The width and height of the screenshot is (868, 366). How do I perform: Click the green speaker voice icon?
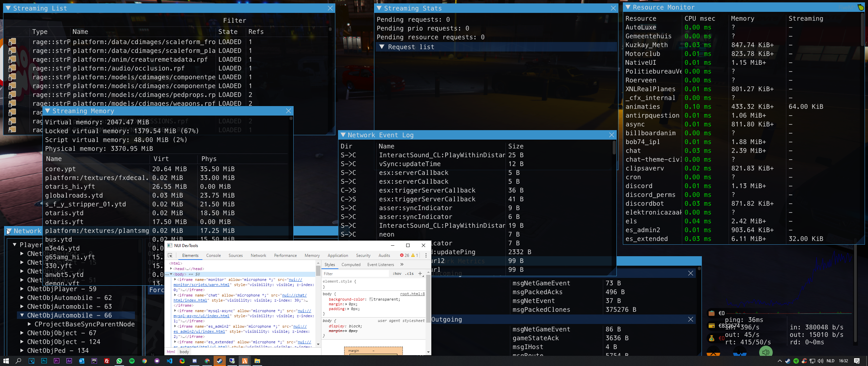[x=766, y=352]
